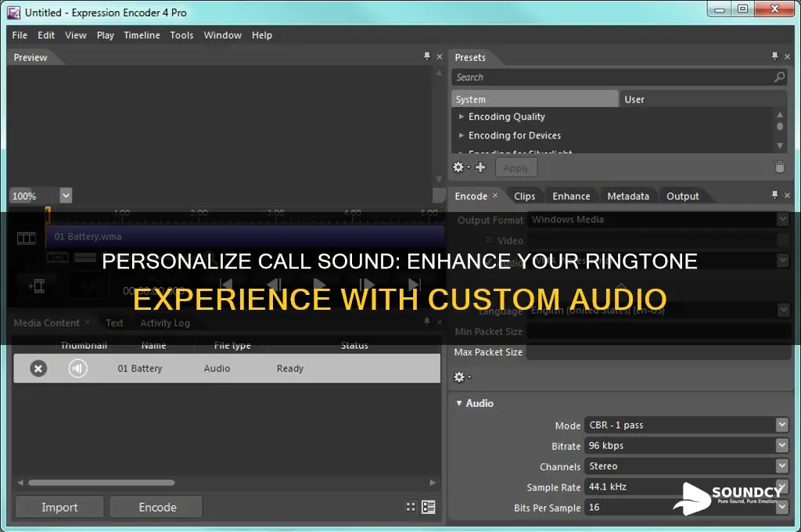
Task: Open the Tools menu
Action: click(x=181, y=35)
